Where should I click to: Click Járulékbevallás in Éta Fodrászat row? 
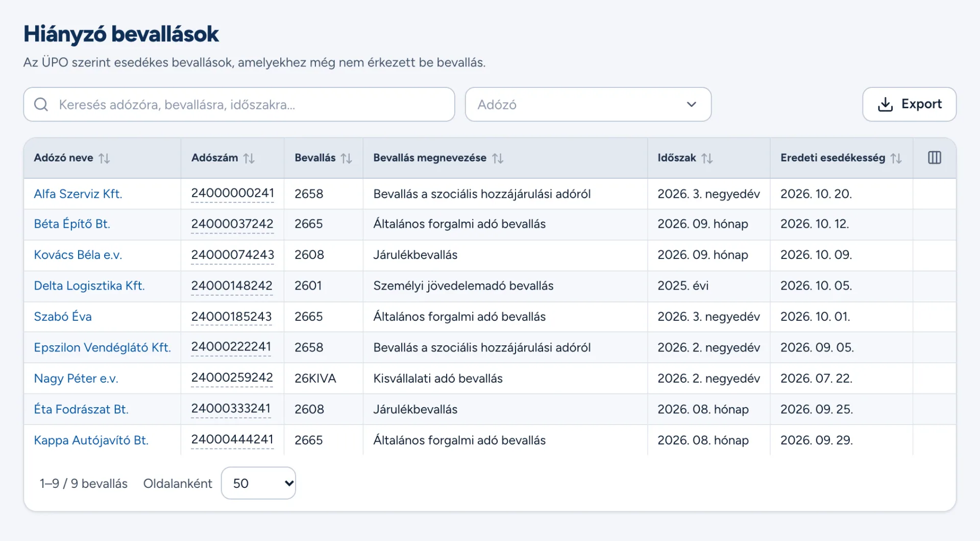tap(415, 409)
